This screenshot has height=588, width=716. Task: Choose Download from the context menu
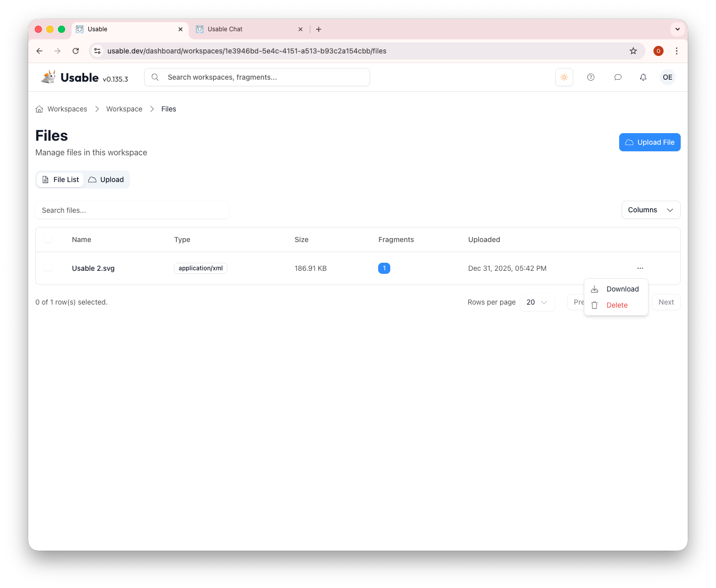tap(622, 288)
